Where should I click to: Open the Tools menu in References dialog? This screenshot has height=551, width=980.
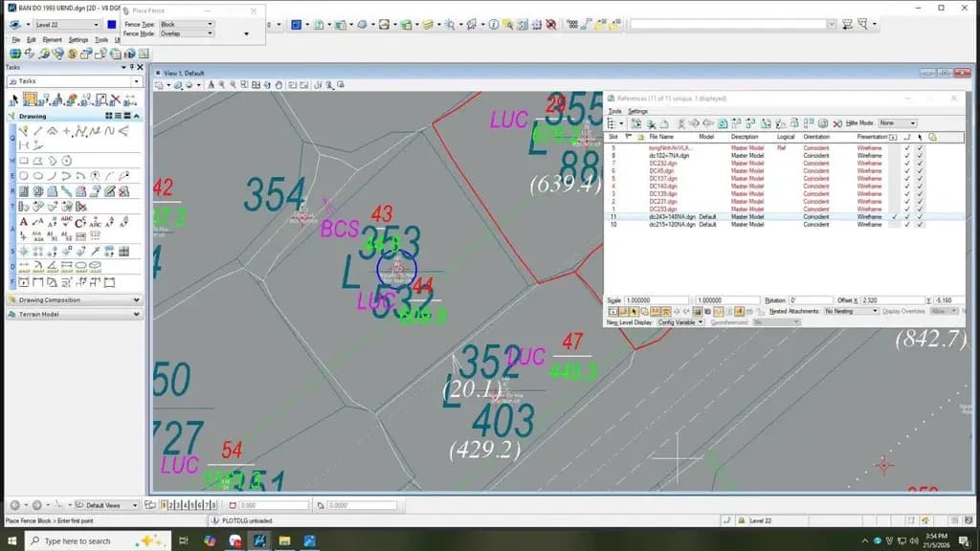point(615,111)
